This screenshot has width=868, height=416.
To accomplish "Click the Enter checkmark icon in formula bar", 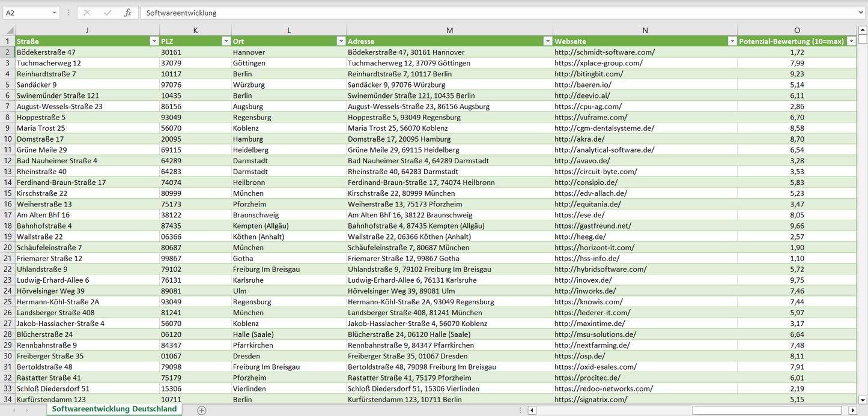I will tap(108, 13).
